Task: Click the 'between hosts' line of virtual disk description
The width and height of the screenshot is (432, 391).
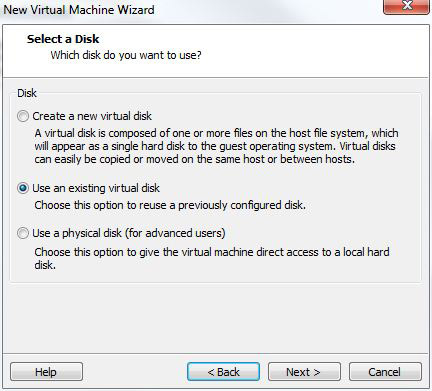Action: click(195, 159)
